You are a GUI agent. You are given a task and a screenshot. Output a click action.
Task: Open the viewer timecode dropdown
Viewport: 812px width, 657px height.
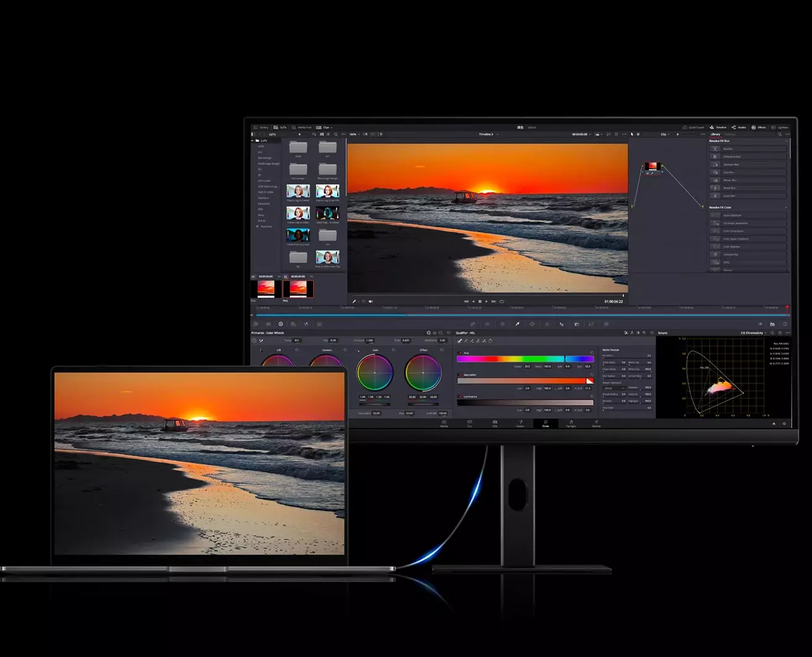(582, 134)
